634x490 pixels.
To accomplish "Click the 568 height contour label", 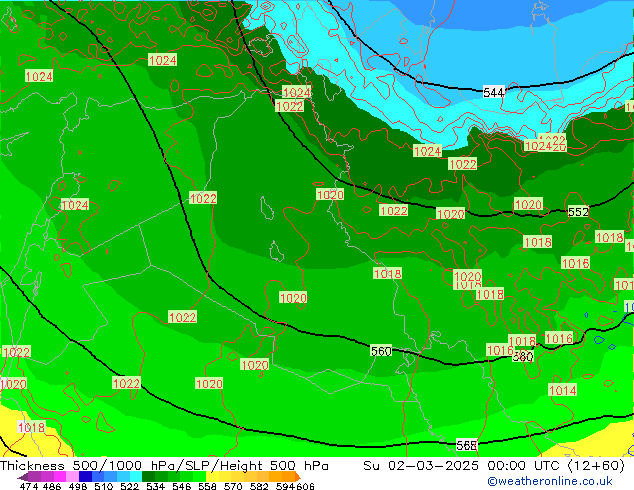I will coord(467,445).
